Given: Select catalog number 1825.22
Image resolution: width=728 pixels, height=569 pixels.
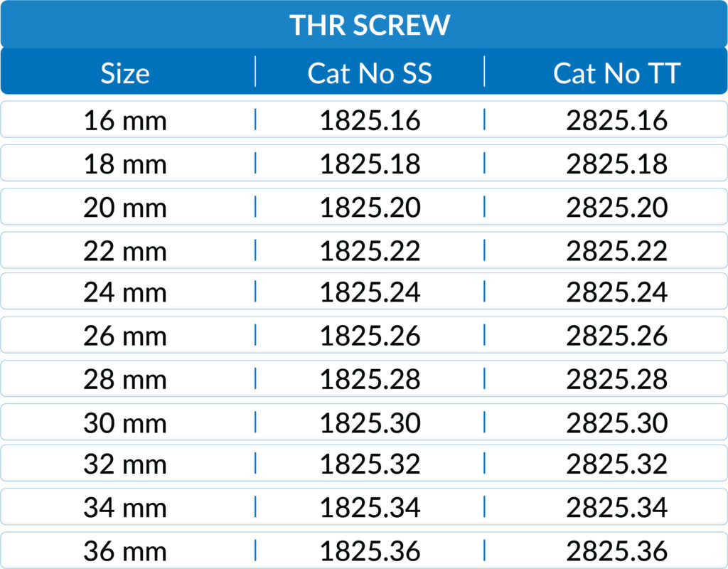Looking at the screenshot, I should coord(370,251).
